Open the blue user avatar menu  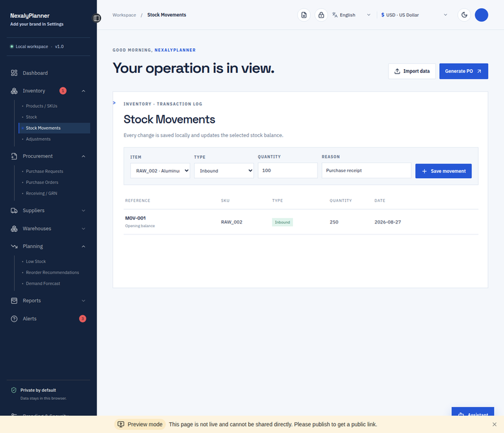tap(481, 15)
